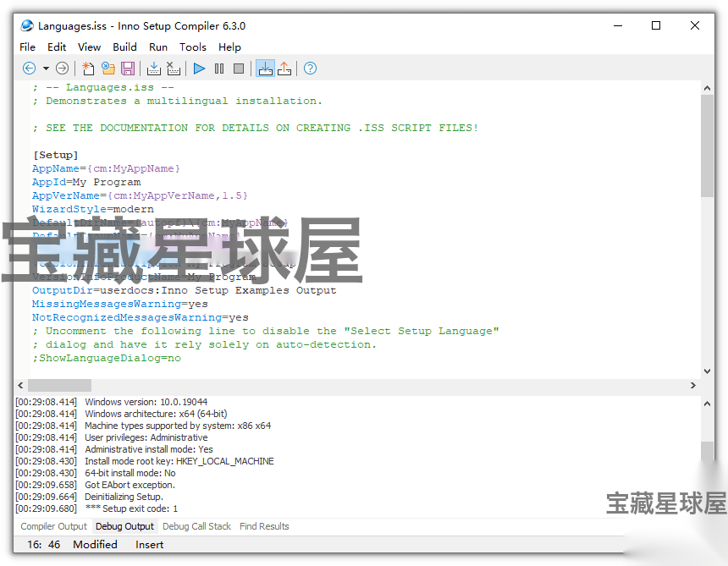728x566 pixels.
Task: Click the 'Windows architecture: x64' log line
Action: coord(156,414)
